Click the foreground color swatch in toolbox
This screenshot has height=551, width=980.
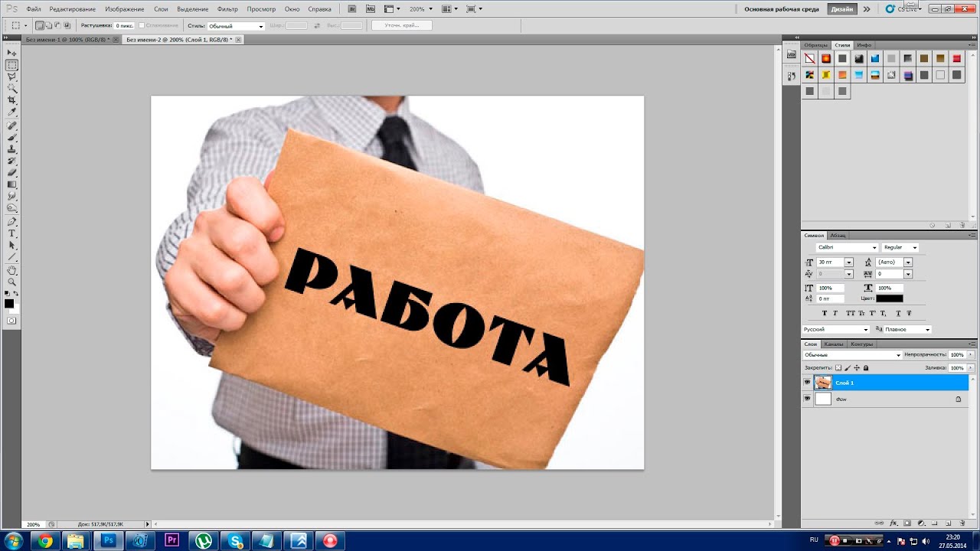[x=9, y=303]
